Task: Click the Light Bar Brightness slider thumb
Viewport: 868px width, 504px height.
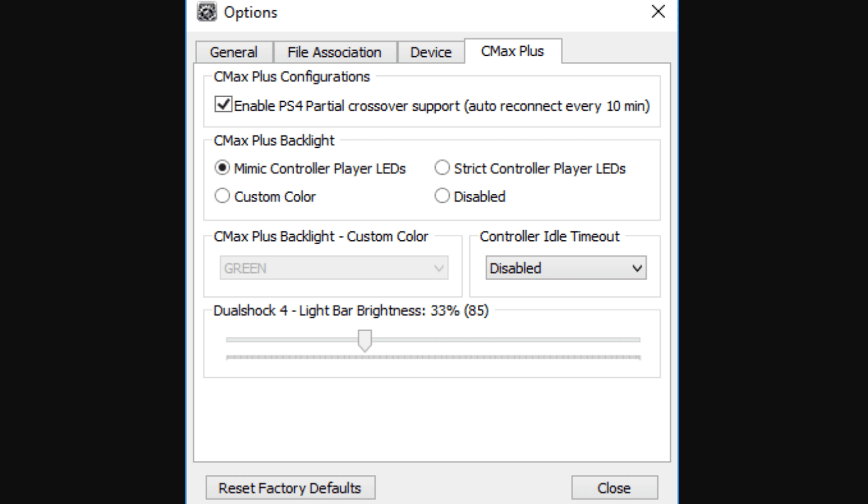Action: coord(365,340)
